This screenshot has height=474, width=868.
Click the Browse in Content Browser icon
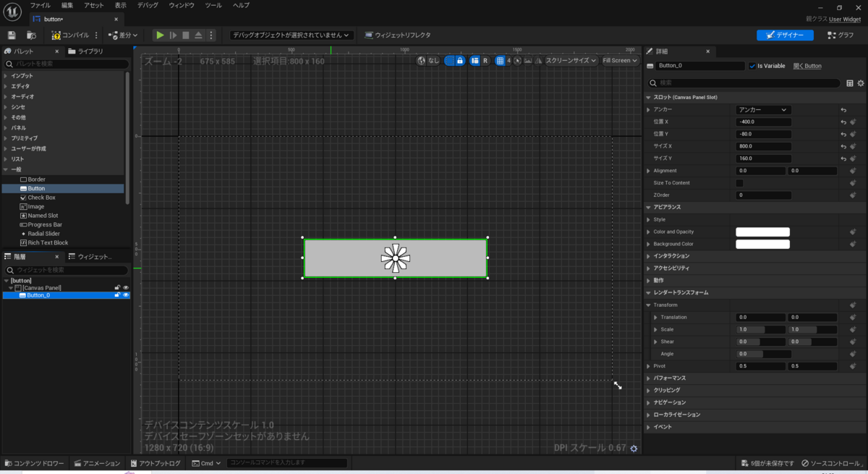click(x=31, y=35)
